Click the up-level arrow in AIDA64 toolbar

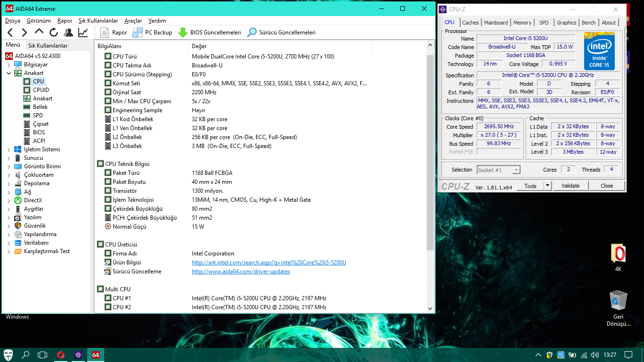(39, 32)
